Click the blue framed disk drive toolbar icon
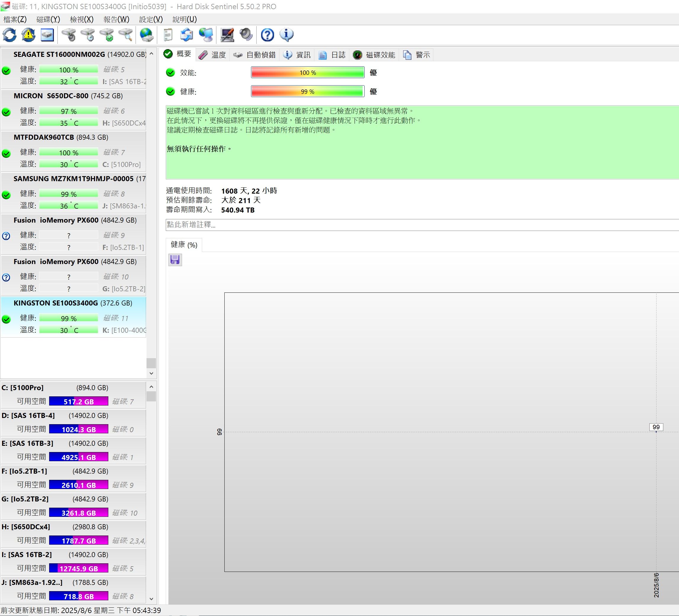 pyautogui.click(x=47, y=35)
